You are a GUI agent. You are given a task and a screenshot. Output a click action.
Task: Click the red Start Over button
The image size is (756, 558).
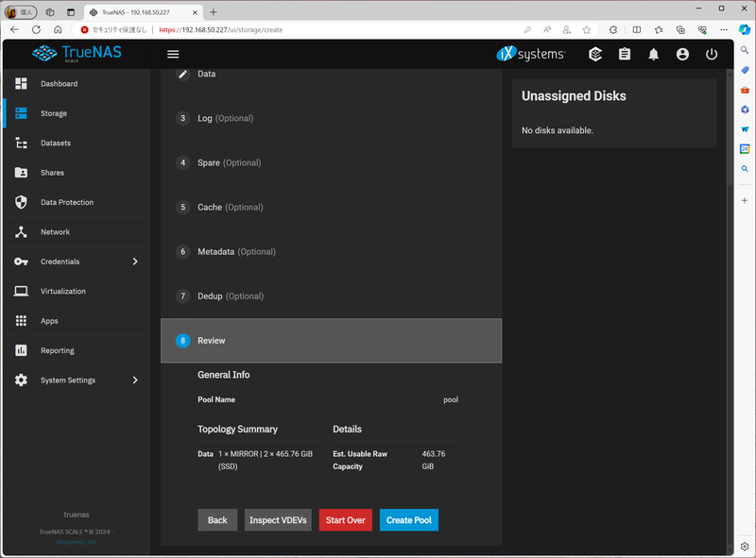(346, 520)
